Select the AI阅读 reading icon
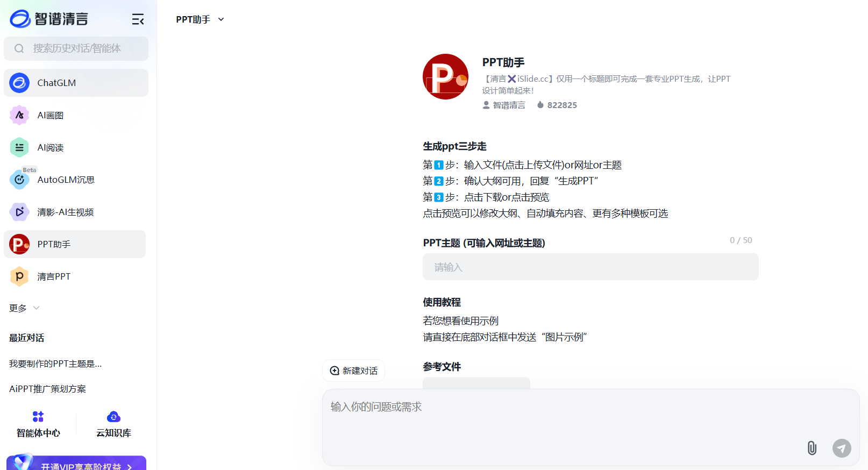The height and width of the screenshot is (470, 868). [x=19, y=147]
